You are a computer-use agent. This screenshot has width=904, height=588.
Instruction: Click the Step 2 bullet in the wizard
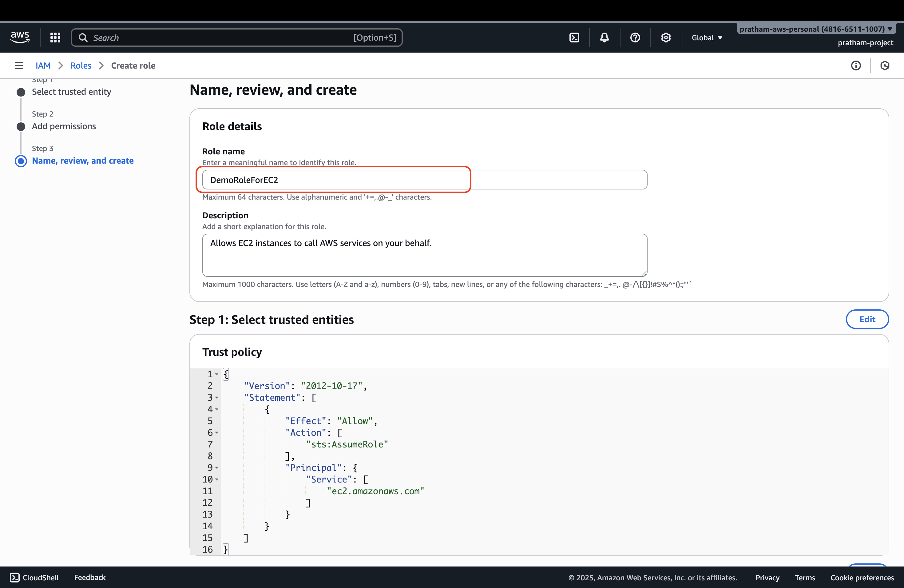click(21, 126)
